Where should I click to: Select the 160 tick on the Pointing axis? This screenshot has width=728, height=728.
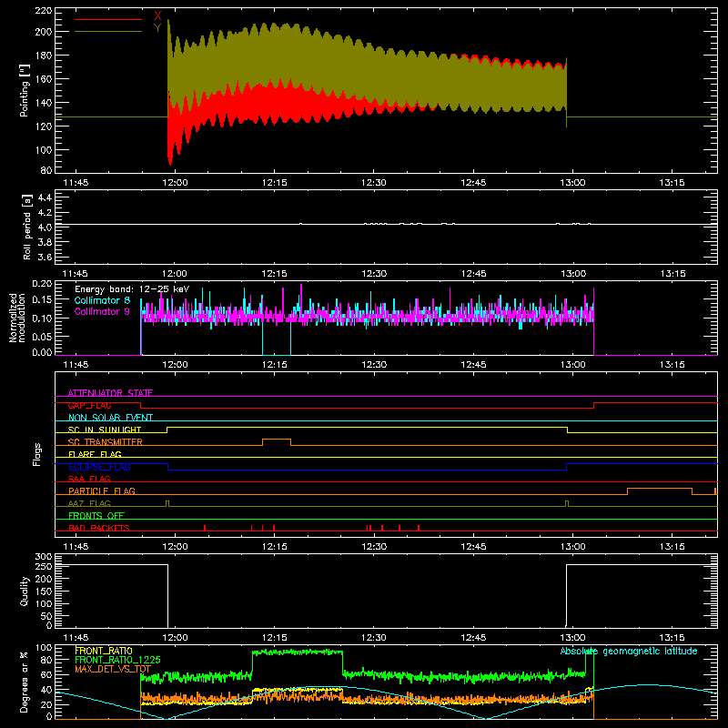[x=44, y=79]
